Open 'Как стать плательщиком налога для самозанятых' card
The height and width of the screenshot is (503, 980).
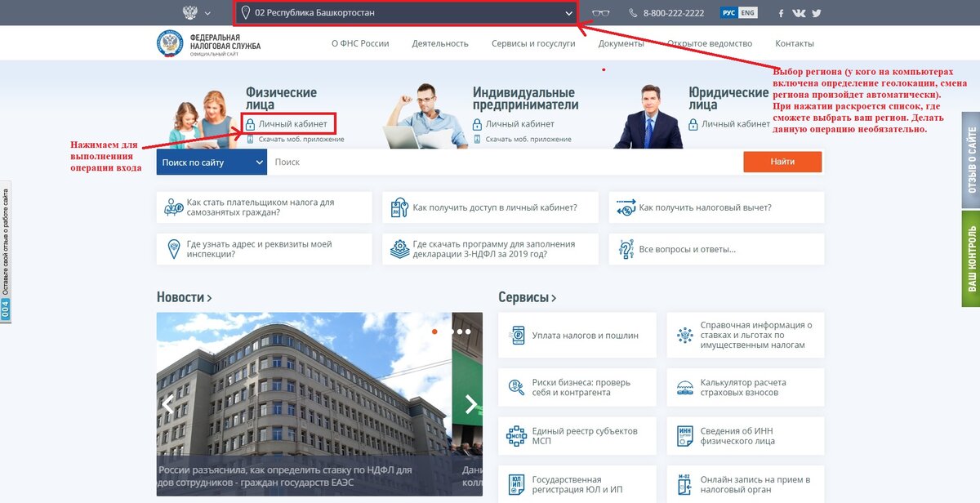[x=264, y=207]
